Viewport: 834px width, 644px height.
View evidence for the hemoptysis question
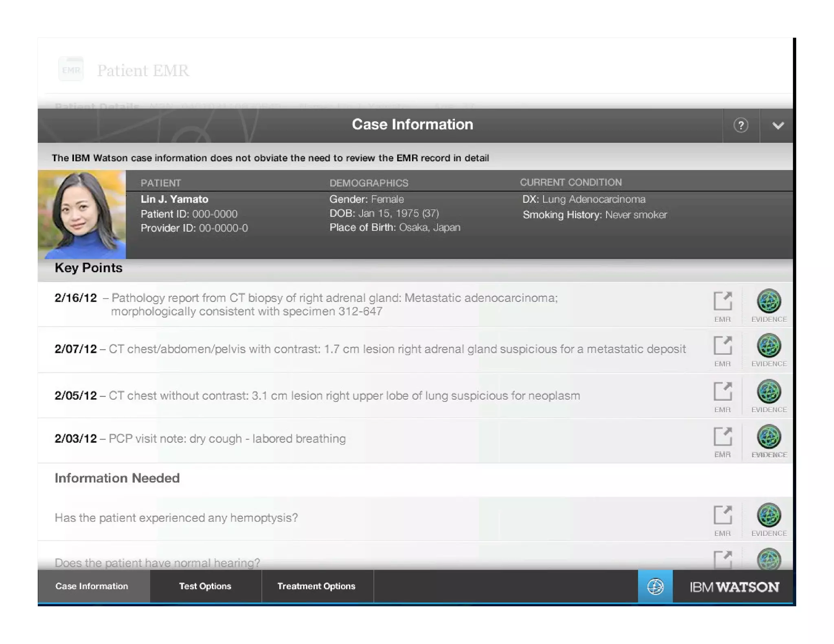click(768, 520)
